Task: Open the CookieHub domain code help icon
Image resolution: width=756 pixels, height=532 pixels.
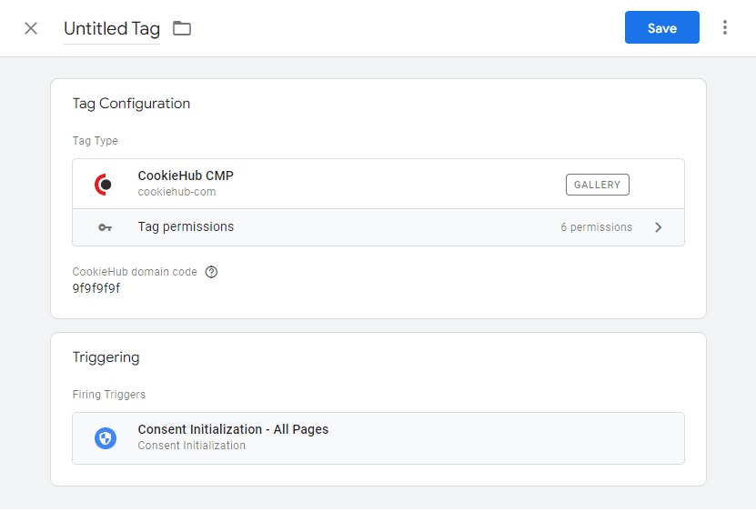Action: point(211,272)
